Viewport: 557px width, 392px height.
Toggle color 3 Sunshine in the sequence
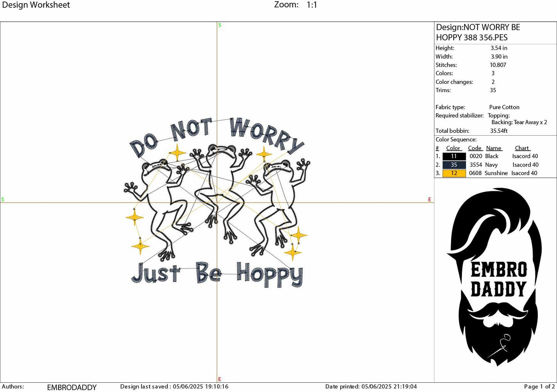[454, 173]
